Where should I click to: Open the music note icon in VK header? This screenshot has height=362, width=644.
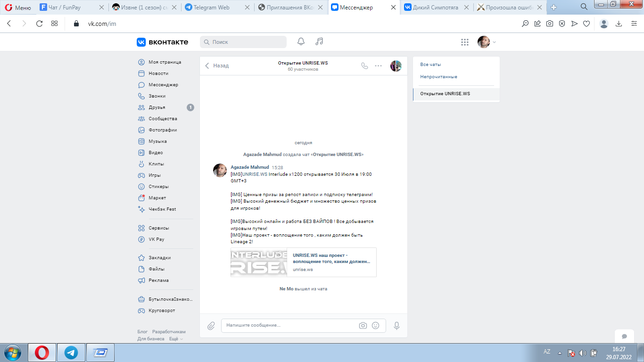coord(319,41)
